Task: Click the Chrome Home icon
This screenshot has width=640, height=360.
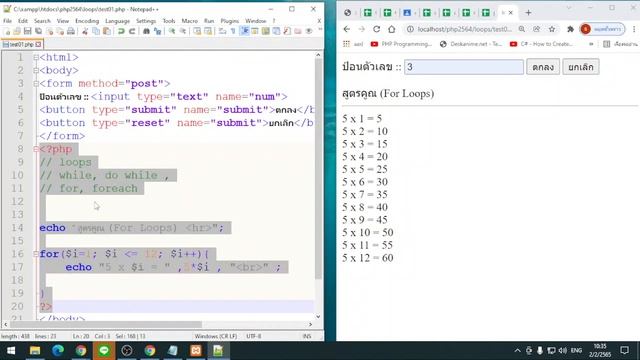Action: 391,29
